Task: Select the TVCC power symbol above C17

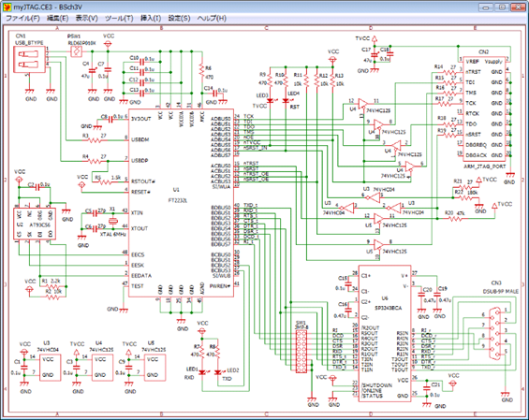Action: (375, 38)
